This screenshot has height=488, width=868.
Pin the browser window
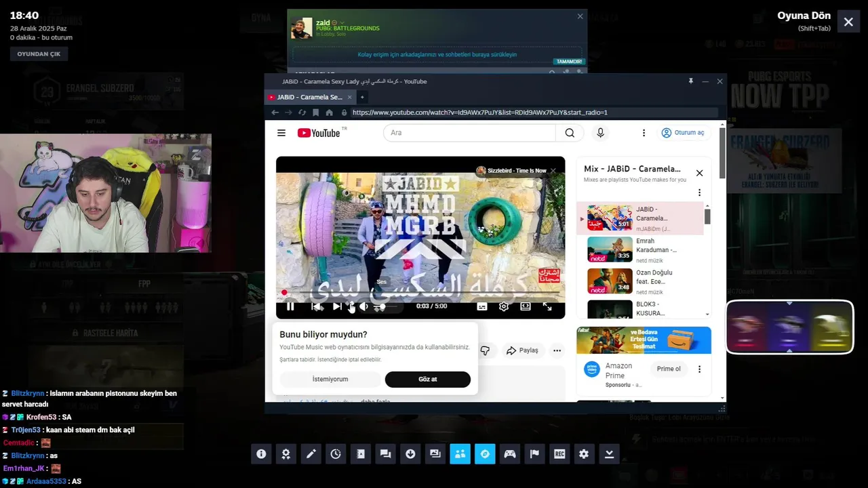[691, 81]
